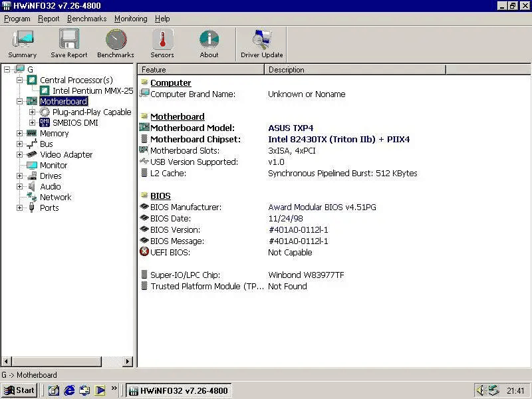Click the tree panel's right scroll arrow
This screenshot has width=532, height=399.
(x=128, y=362)
